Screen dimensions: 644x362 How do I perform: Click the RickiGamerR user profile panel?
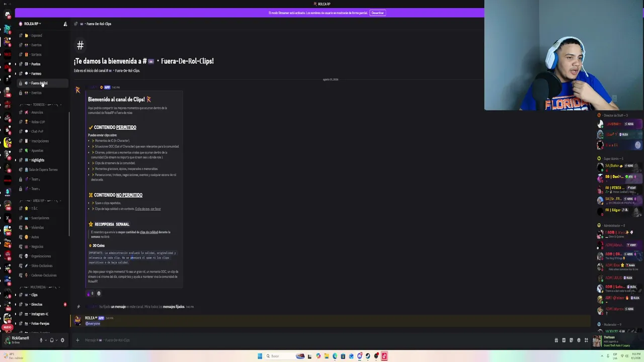19,340
